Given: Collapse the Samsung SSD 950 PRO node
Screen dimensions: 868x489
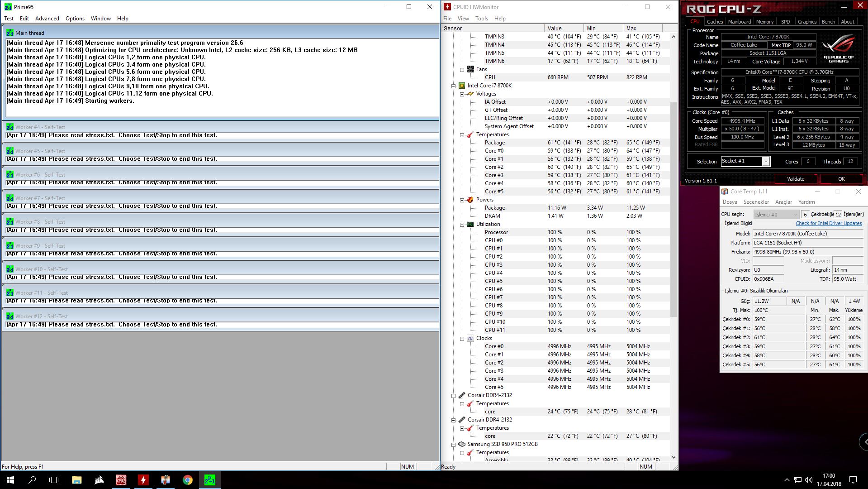Looking at the screenshot, I should click(x=453, y=444).
